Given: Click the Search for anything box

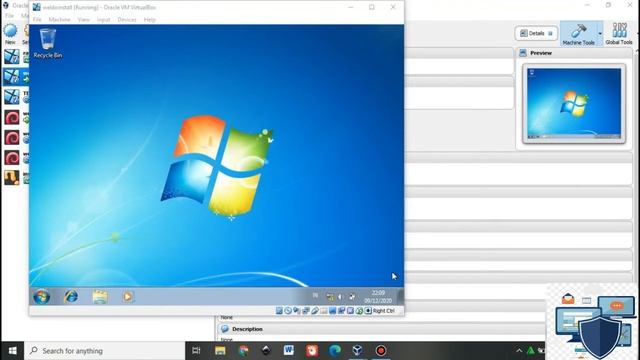Looking at the screenshot, I should click(x=105, y=351).
